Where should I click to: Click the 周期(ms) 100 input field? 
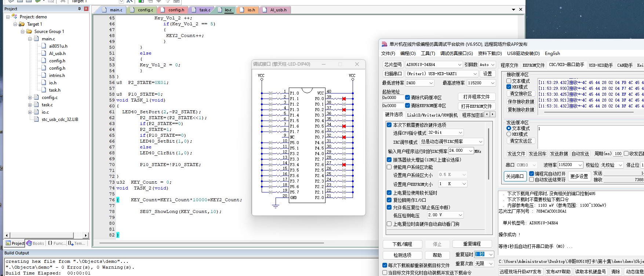point(618,154)
